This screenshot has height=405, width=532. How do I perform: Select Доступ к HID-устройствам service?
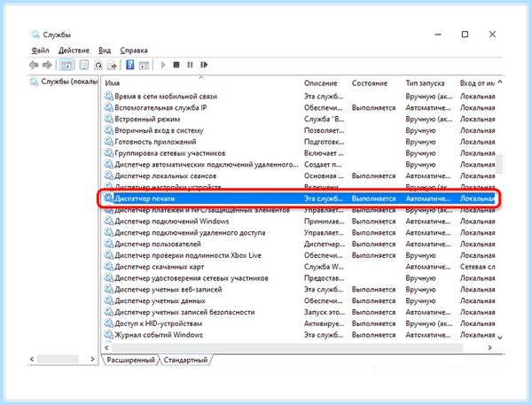pos(300,323)
